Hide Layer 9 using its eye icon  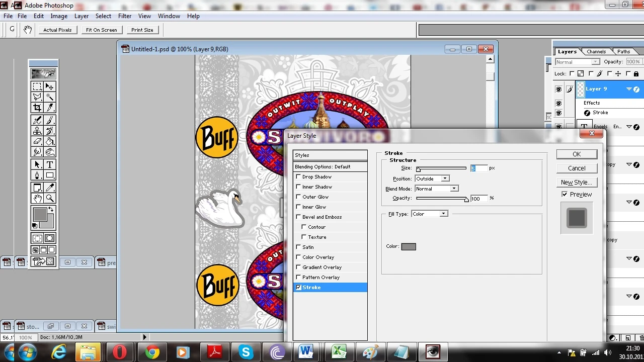pyautogui.click(x=558, y=89)
